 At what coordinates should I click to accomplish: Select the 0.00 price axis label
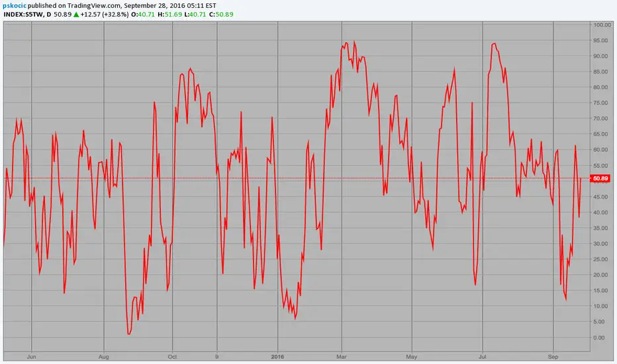600,338
